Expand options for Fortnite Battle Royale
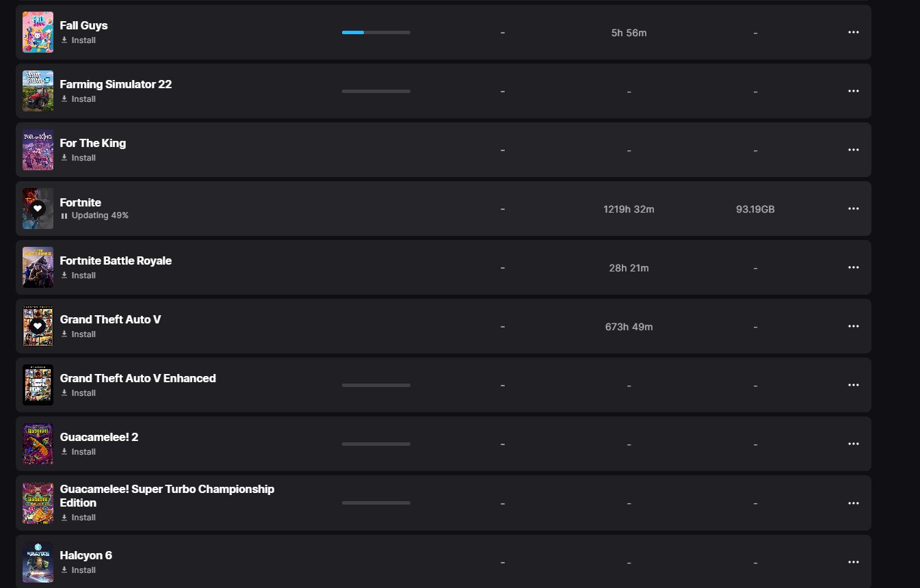 coord(853,267)
